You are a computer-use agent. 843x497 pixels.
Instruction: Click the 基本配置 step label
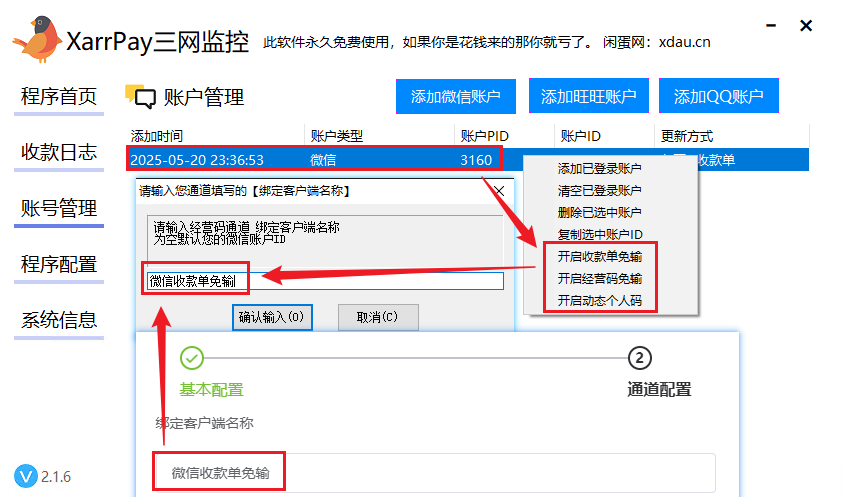(x=211, y=389)
